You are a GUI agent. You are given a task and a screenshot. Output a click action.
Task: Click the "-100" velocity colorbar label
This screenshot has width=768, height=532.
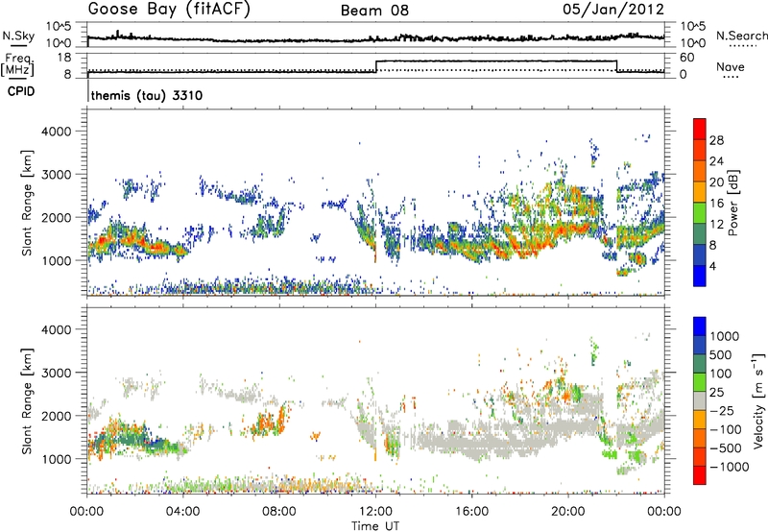(x=726, y=429)
